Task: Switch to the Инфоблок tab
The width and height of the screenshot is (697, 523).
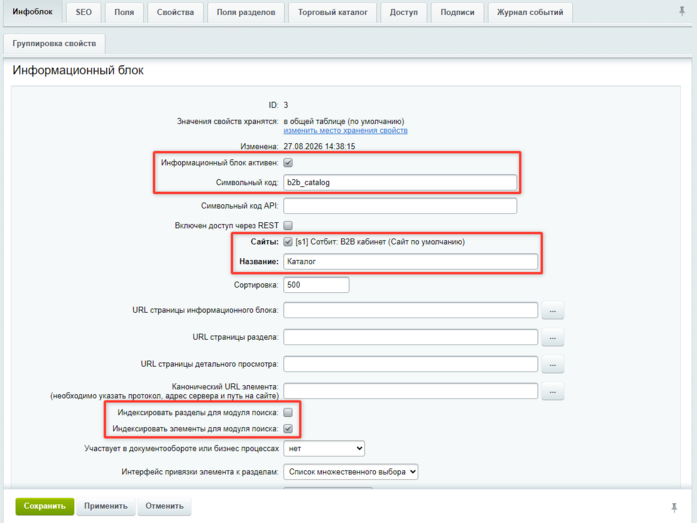Action: click(x=32, y=12)
